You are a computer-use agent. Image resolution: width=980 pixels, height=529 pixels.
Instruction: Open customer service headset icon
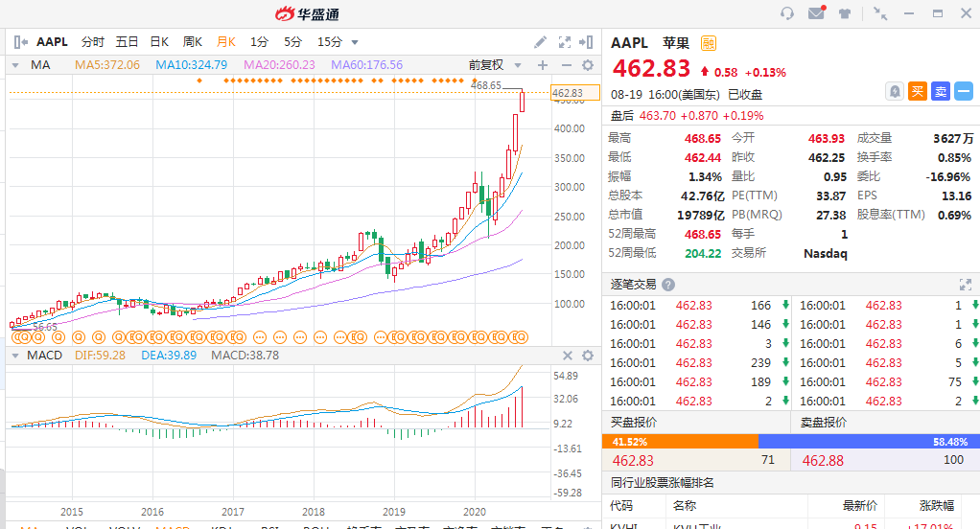click(x=787, y=13)
